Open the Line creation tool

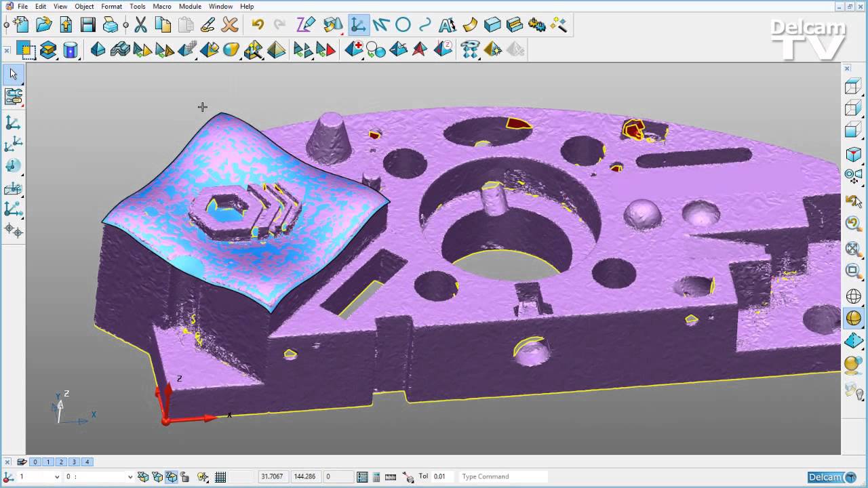click(x=380, y=25)
